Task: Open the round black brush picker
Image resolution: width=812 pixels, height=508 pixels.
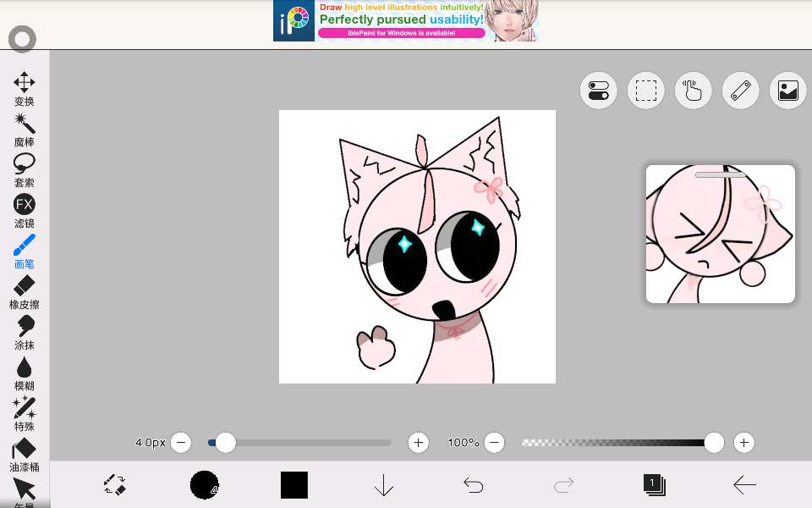Action: (x=204, y=485)
